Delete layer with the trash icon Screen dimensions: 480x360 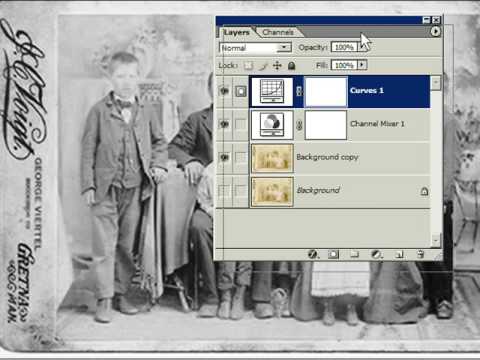[420, 255]
